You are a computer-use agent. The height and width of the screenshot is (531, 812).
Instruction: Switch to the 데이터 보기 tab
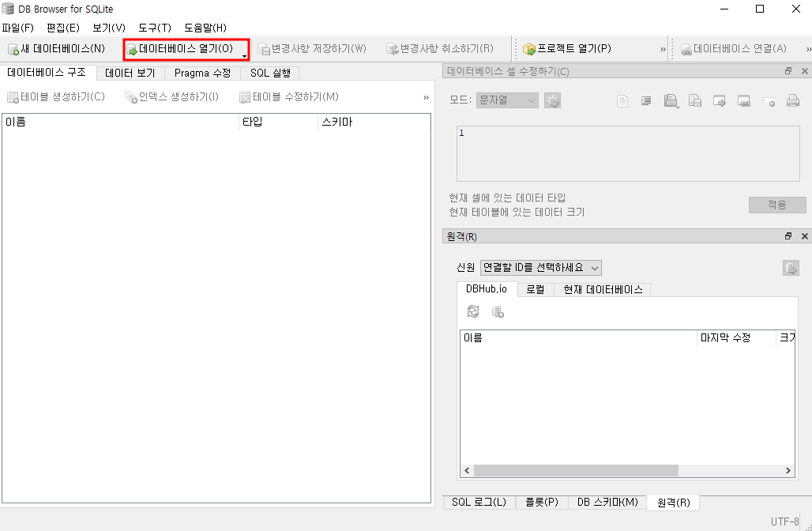point(130,73)
